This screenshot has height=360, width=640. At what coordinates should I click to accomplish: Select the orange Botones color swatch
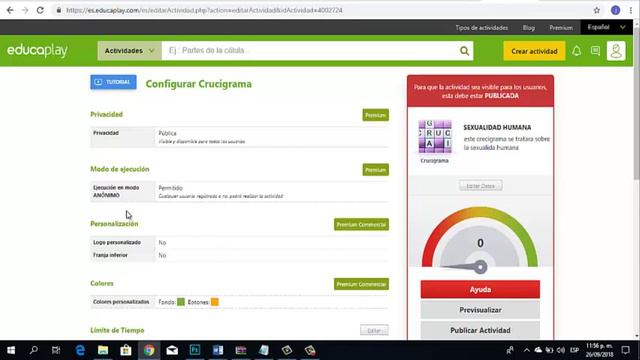coord(215,302)
